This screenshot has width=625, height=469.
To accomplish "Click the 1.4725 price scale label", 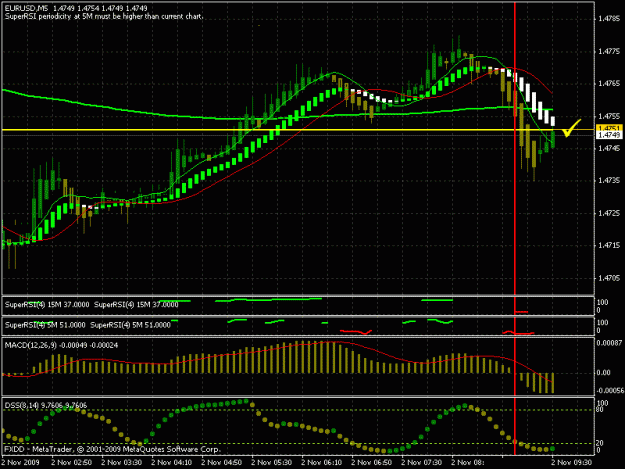I will point(610,213).
